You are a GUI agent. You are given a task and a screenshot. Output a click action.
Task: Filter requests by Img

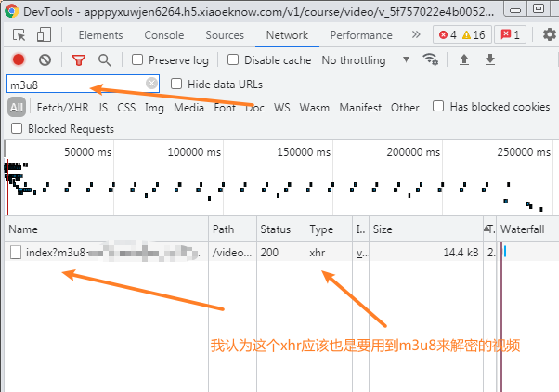154,108
